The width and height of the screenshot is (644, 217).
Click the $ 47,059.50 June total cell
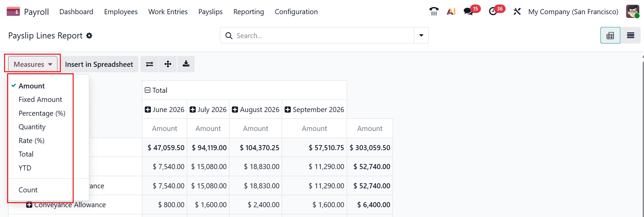(x=165, y=147)
